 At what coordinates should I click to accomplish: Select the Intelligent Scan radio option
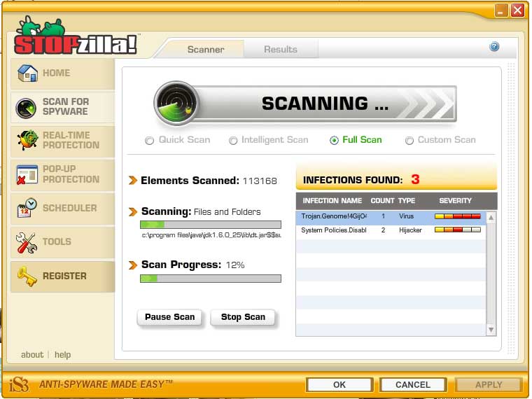click(x=233, y=141)
